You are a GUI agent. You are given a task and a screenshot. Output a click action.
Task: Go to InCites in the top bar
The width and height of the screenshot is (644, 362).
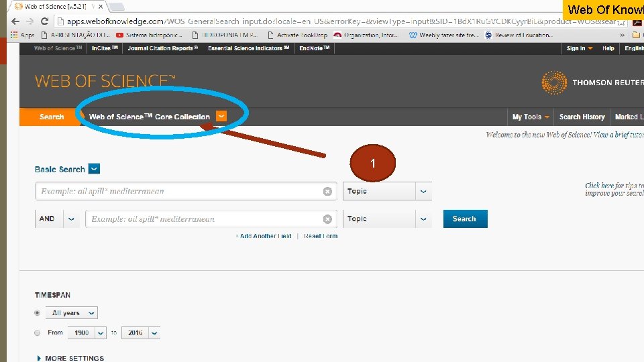tap(105, 48)
